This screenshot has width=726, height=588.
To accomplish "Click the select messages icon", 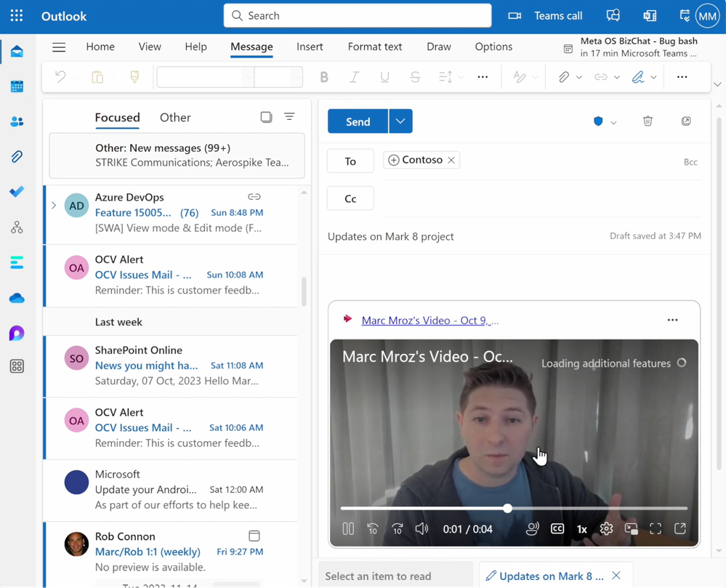I will [266, 117].
